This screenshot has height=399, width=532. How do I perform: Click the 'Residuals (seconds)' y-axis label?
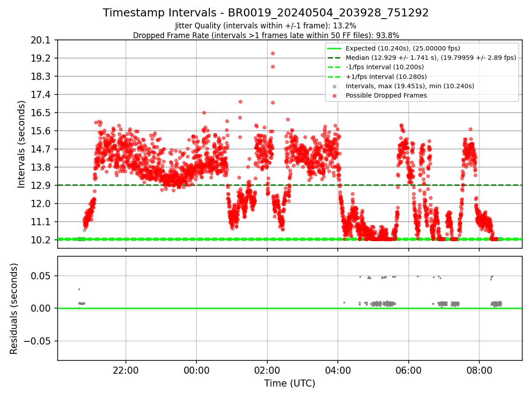(x=14, y=309)
